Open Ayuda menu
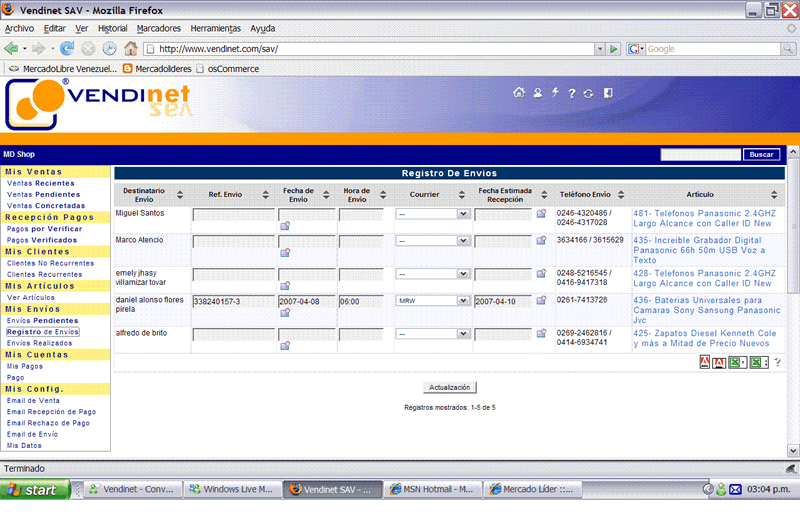The width and height of the screenshot is (800, 518). 263,29
